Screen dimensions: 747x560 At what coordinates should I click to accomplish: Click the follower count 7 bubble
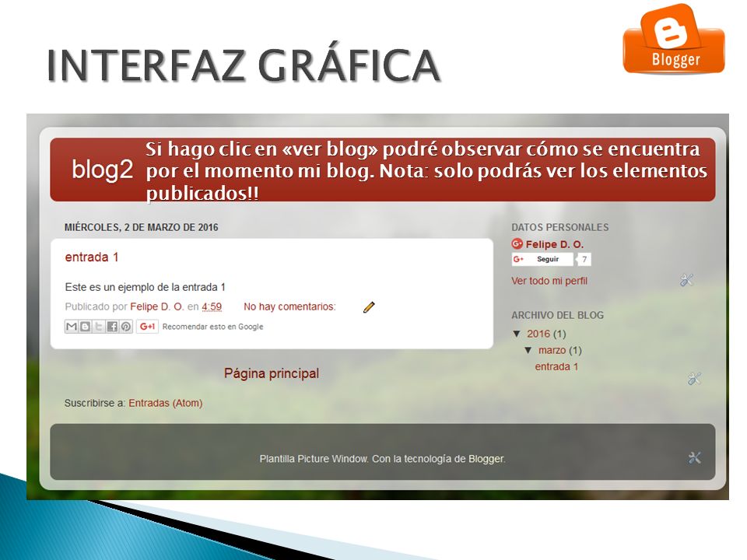pos(584,259)
